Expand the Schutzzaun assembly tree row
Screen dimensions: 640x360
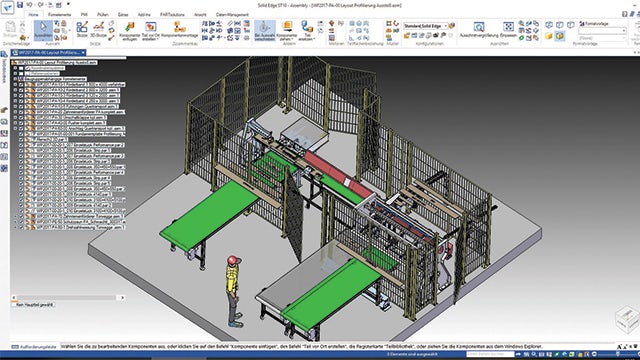(x=16, y=222)
